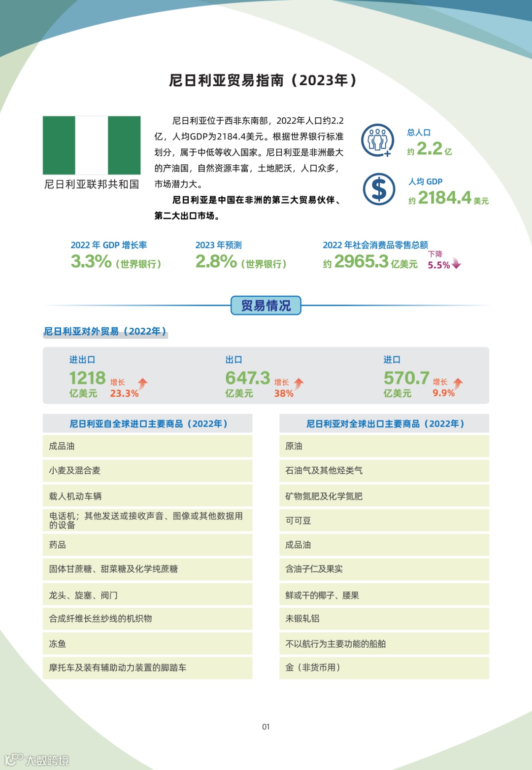Viewport: 532px width, 770px height.
Task: Click the 23.3% growth percentage
Action: coord(124,393)
